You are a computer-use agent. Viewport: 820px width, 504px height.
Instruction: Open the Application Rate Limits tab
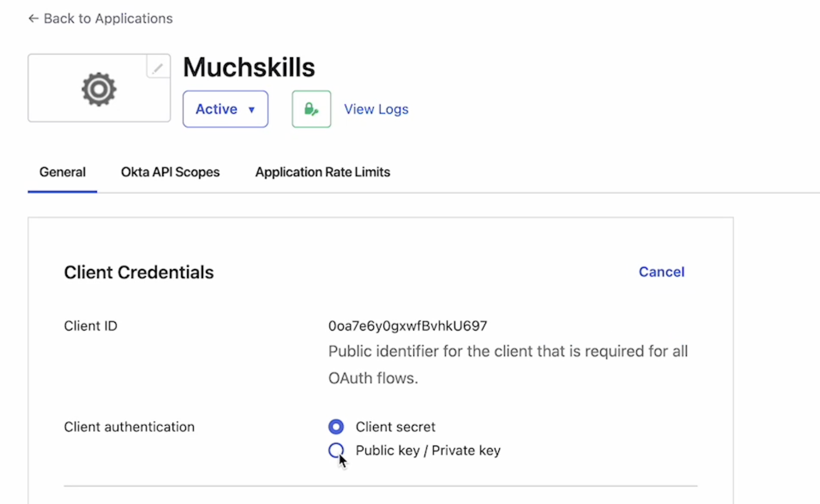tap(323, 172)
